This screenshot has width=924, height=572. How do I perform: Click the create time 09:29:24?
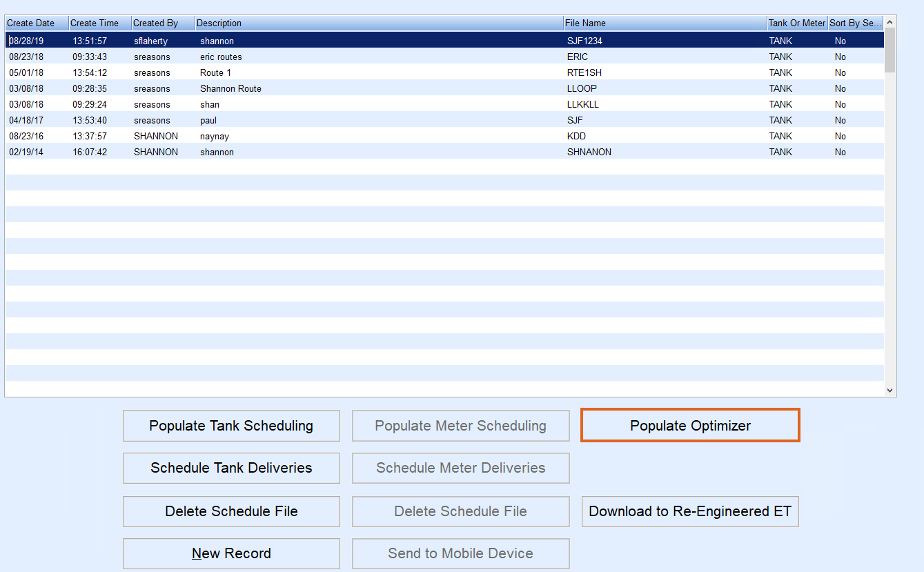coord(90,104)
